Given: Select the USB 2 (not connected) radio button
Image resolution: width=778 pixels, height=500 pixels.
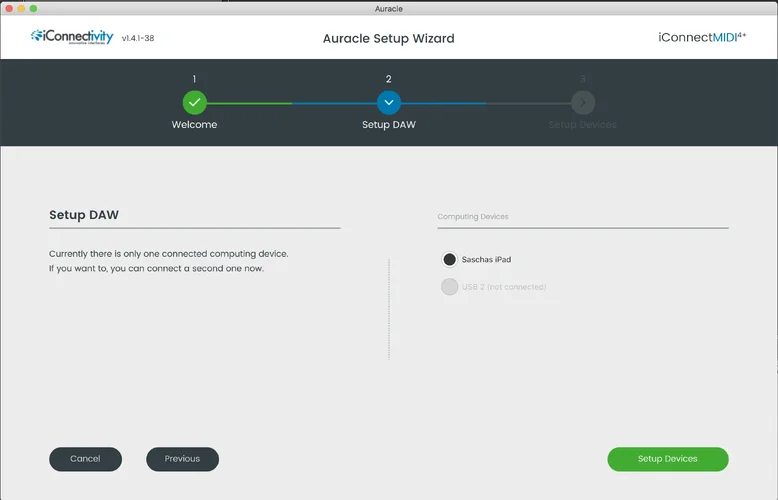Looking at the screenshot, I should point(450,287).
